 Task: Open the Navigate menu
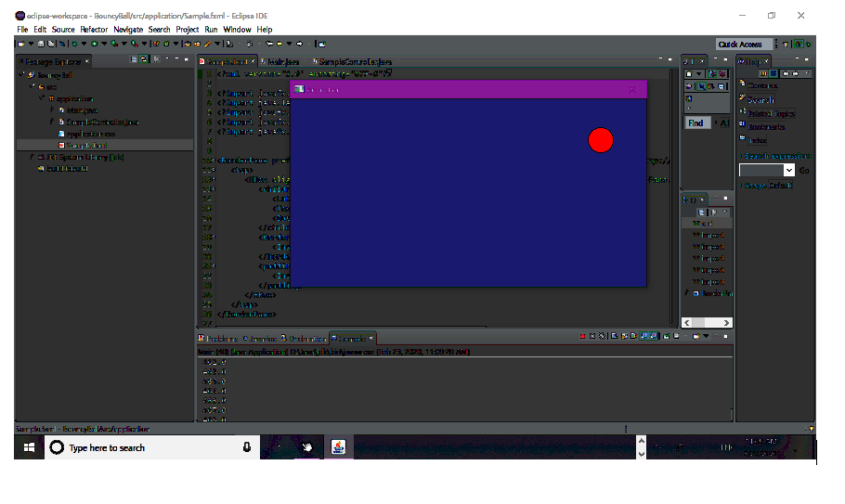128,30
